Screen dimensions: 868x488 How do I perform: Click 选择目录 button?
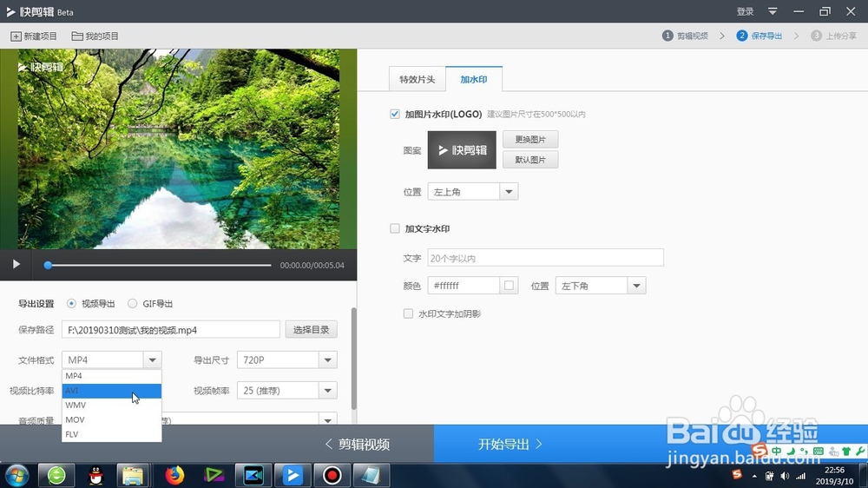[311, 330]
